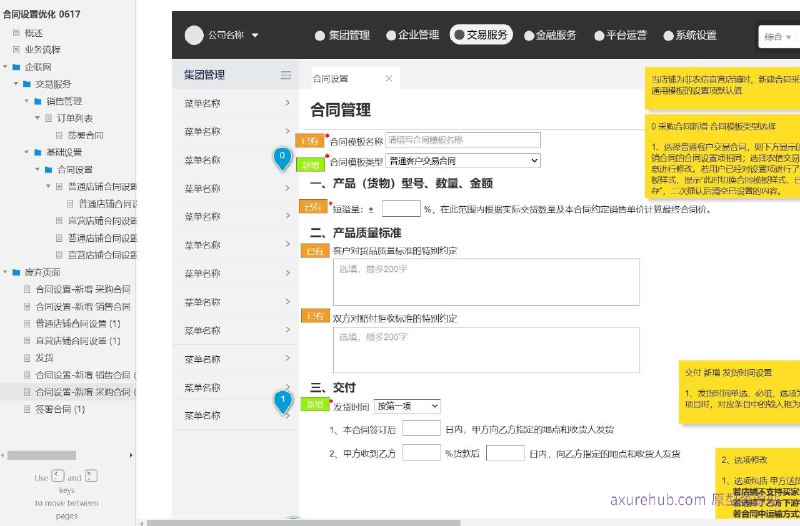Image resolution: width=800 pixels, height=526 pixels.
Task: Open the 合同模板类型 dropdown
Action: [463, 161]
